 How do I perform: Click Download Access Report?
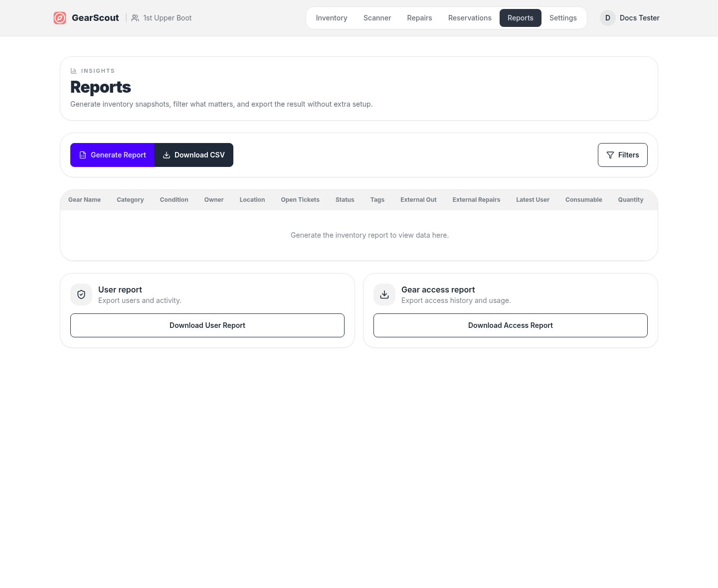coord(510,325)
